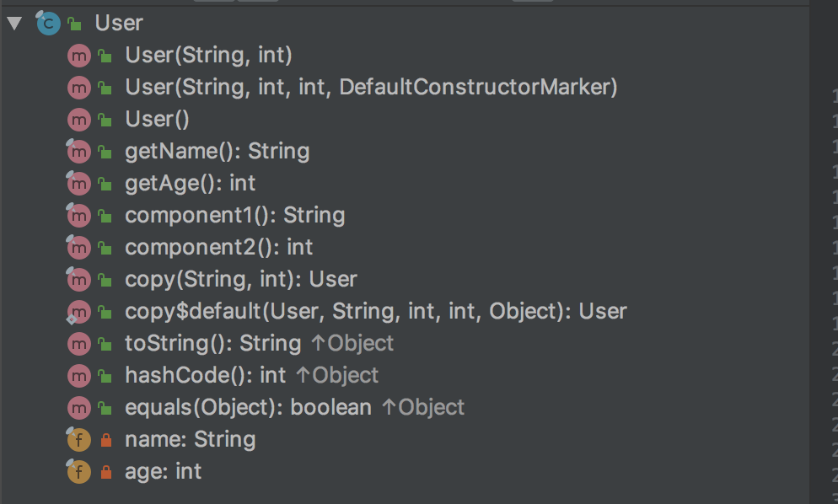Click the User class icon
Image resolution: width=838 pixels, height=504 pixels.
point(47,24)
